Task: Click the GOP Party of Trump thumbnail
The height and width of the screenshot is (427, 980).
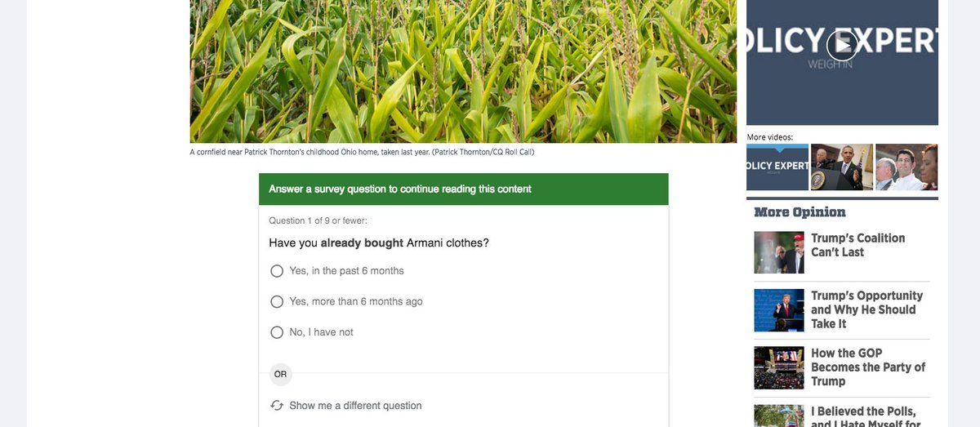Action: (779, 367)
